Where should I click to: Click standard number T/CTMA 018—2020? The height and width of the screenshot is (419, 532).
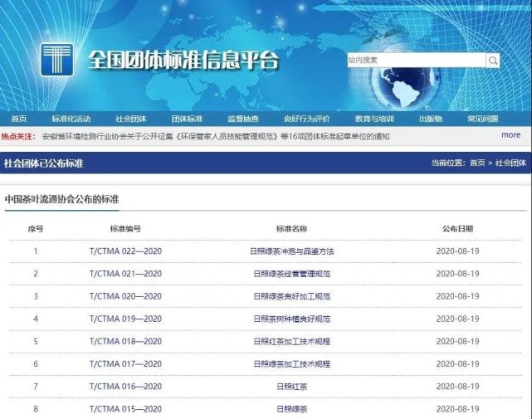(x=125, y=341)
